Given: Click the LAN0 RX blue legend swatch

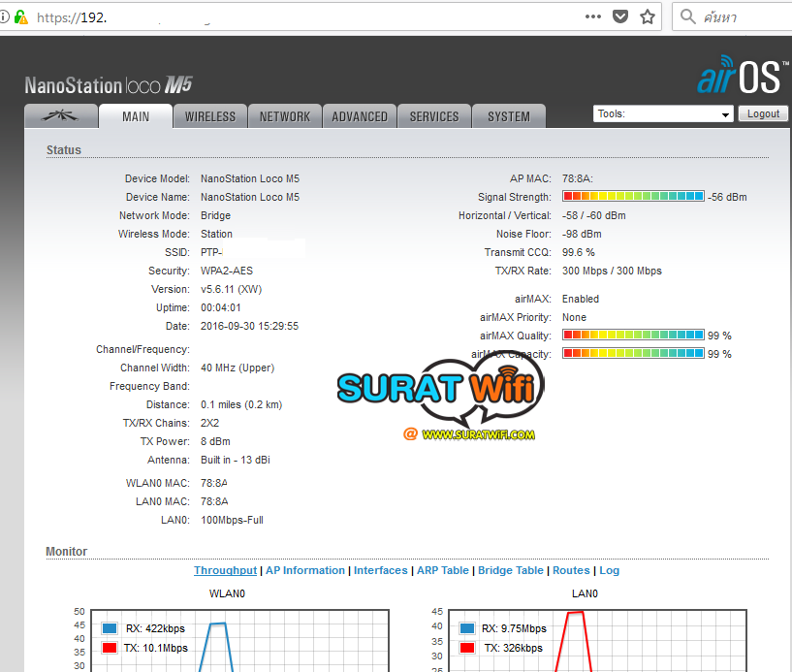Looking at the screenshot, I should click(x=467, y=628).
